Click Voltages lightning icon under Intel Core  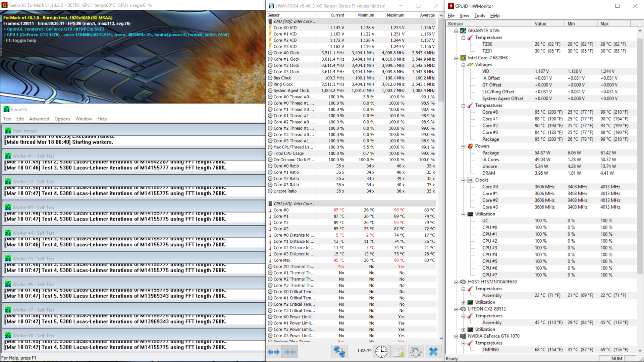tap(470, 64)
